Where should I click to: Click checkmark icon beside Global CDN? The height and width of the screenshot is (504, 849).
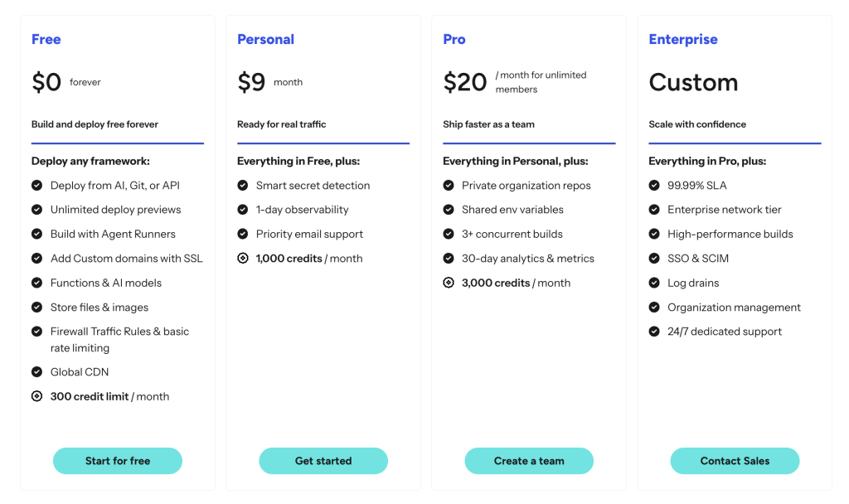tap(36, 372)
